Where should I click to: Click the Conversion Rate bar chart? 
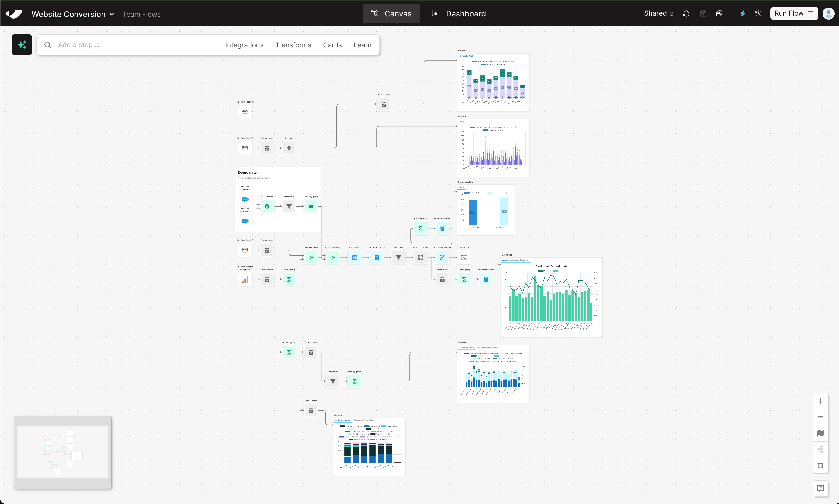(486, 210)
